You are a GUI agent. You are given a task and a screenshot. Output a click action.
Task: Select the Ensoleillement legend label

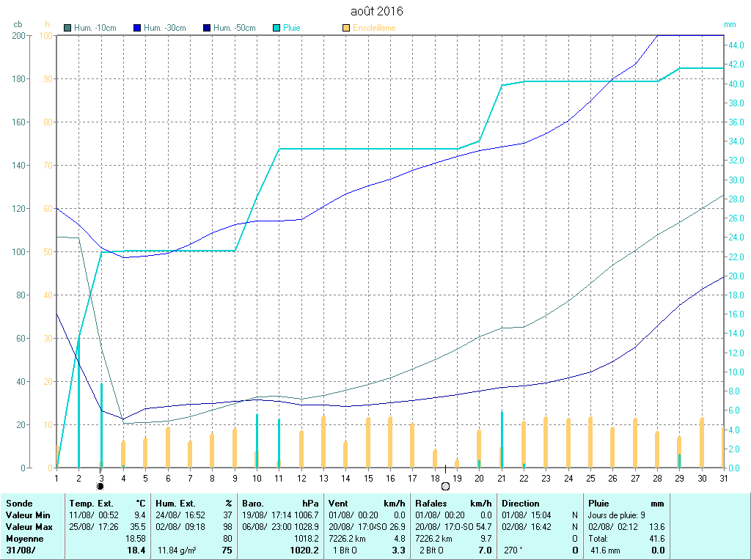pyautogui.click(x=374, y=28)
